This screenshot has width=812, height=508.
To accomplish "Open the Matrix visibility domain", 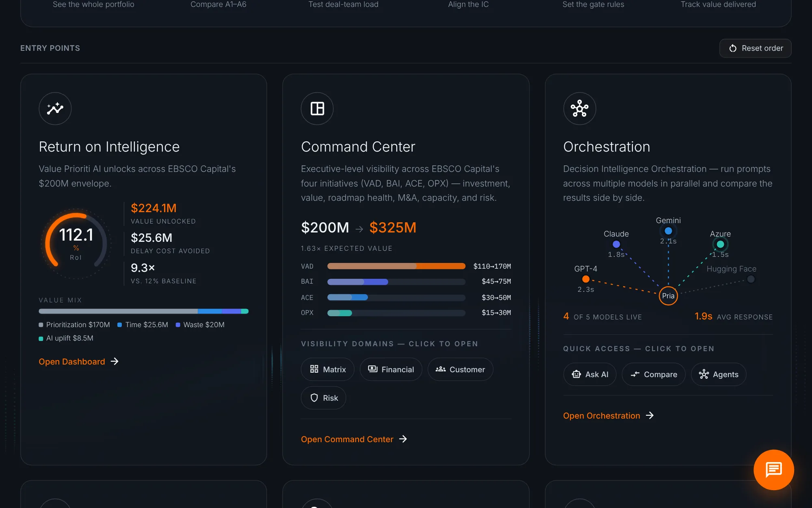I will [328, 369].
